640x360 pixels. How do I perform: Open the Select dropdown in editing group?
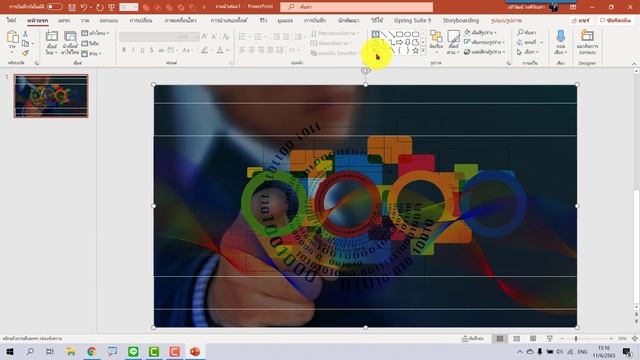tap(528, 52)
